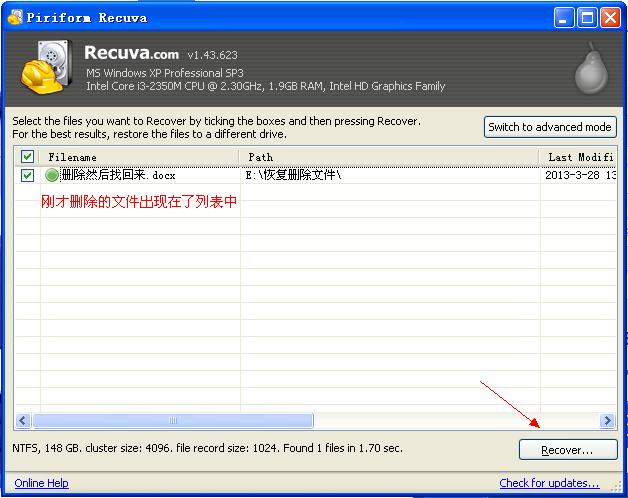The height and width of the screenshot is (498, 628).
Task: Click the Recover... button
Action: tap(568, 450)
